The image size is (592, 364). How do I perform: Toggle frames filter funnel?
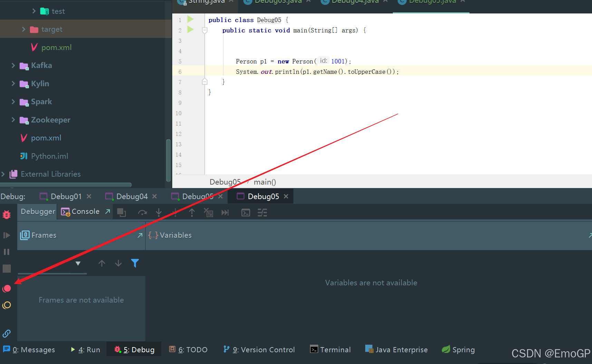click(x=135, y=264)
